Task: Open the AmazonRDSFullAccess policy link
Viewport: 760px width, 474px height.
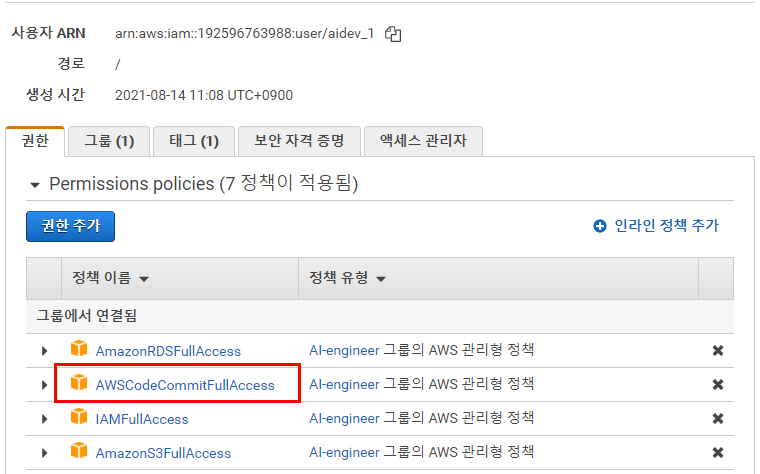Action: click(x=168, y=351)
